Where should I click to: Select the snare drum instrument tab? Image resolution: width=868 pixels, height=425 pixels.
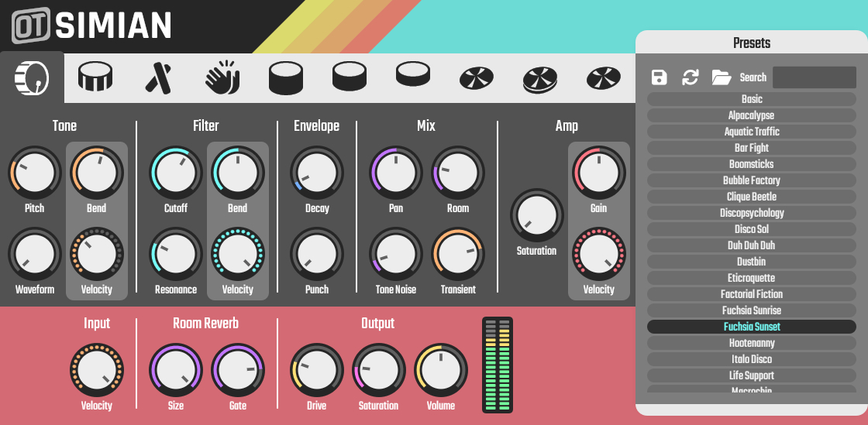click(95, 77)
